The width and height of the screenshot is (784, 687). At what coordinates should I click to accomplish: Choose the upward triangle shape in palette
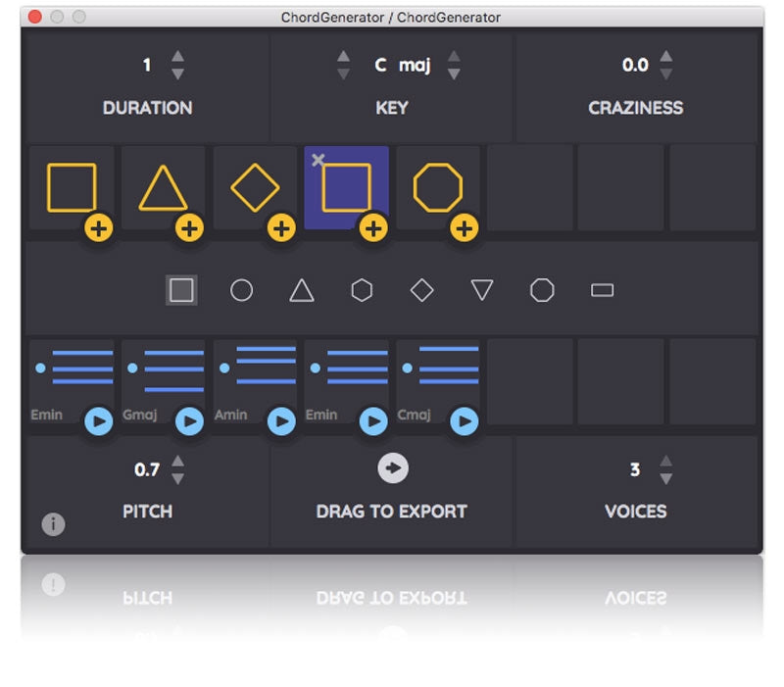302,290
